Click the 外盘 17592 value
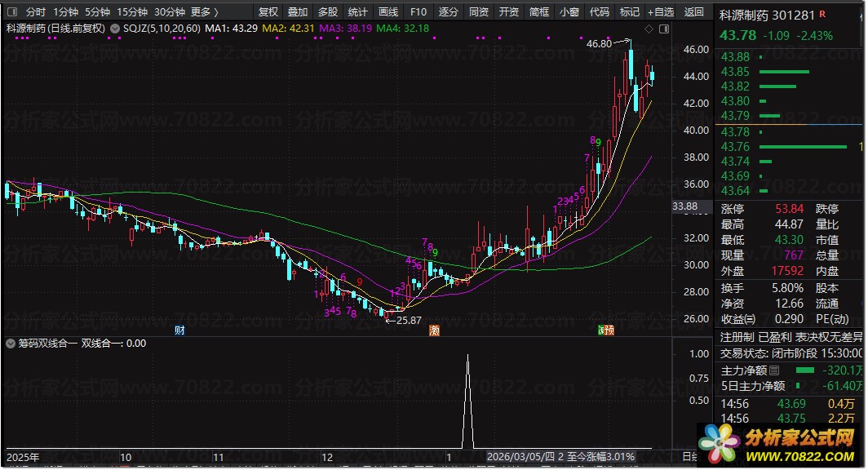This screenshot has width=868, height=470. coord(787,271)
